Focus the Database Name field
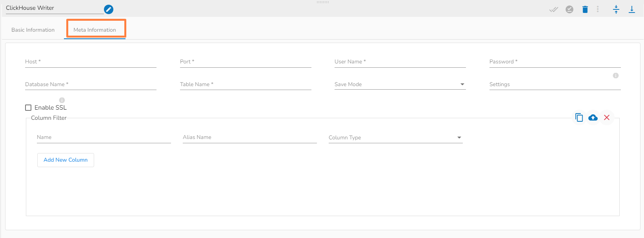The image size is (644, 238). 91,85
